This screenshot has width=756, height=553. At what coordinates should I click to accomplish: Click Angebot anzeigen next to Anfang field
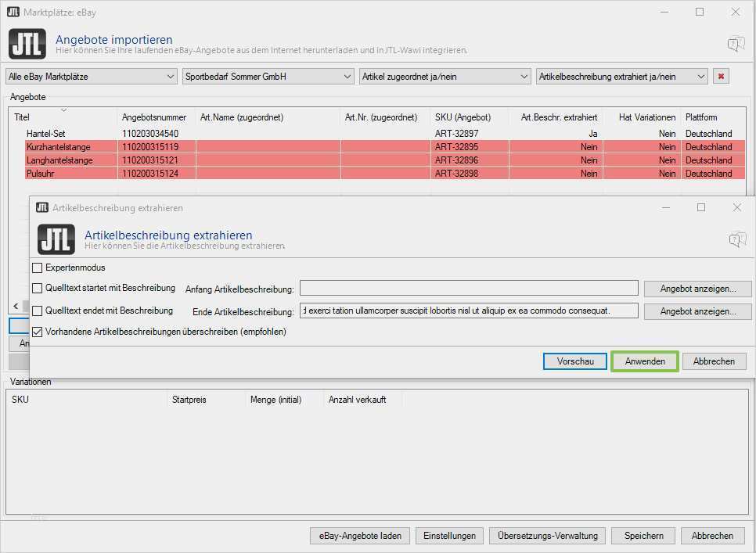point(697,289)
